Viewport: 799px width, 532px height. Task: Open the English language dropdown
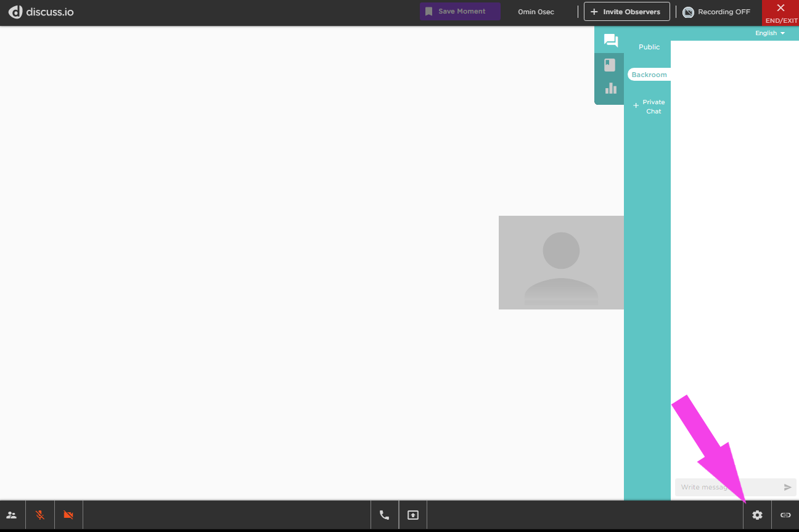coord(769,33)
